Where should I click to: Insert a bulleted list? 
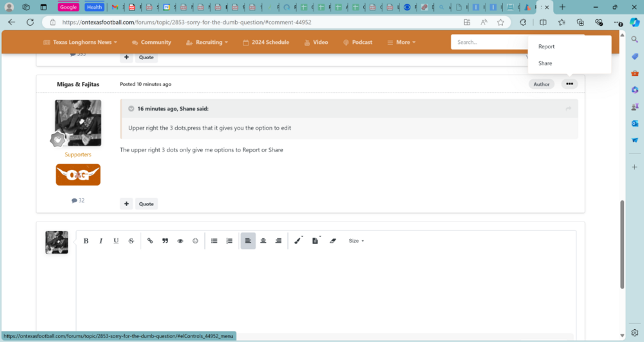pyautogui.click(x=214, y=241)
